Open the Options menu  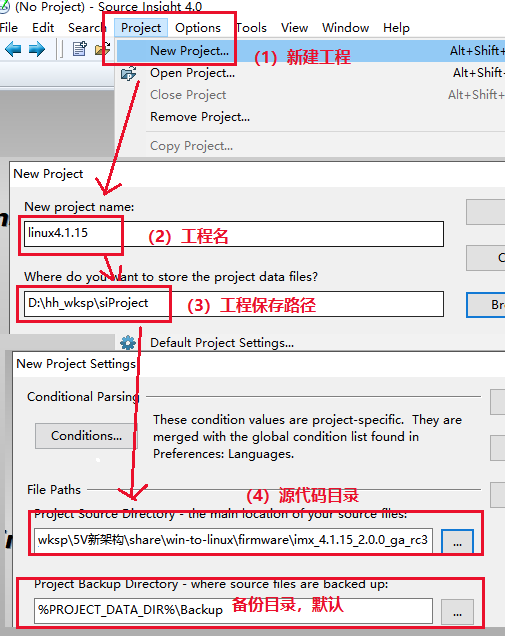(x=198, y=28)
